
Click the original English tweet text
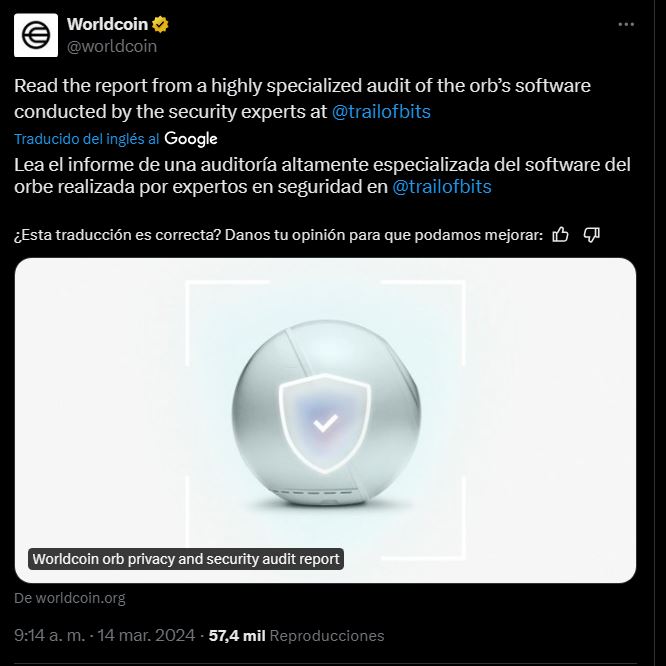pos(302,99)
